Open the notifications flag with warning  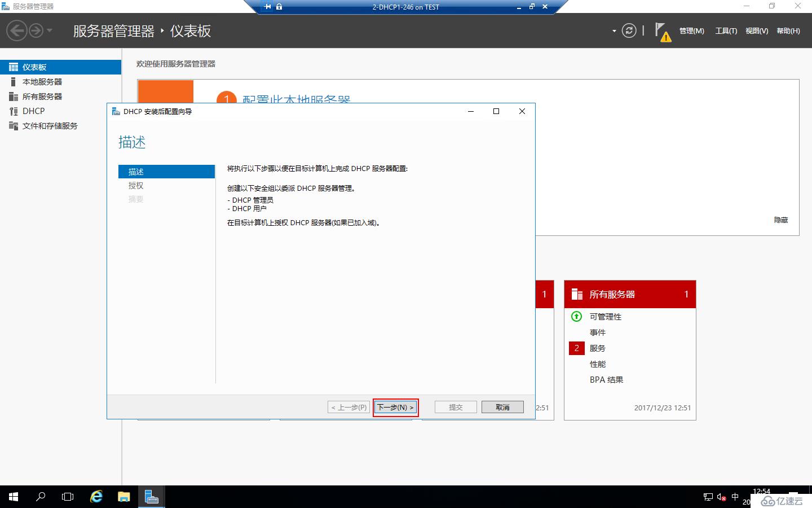tap(663, 32)
